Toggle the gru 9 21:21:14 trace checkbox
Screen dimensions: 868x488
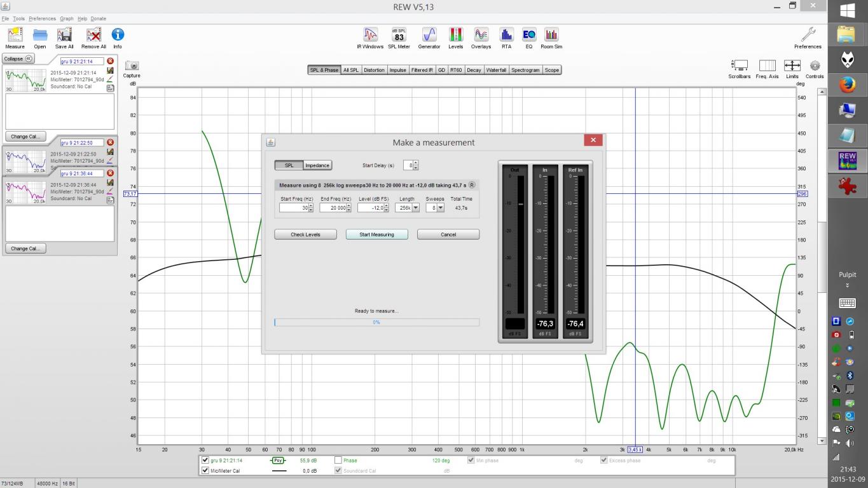tap(205, 460)
